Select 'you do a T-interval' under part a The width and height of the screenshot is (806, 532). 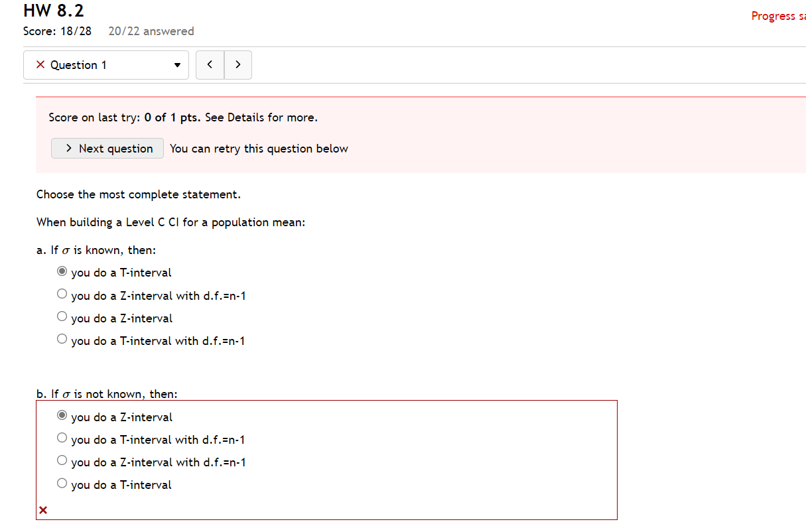pos(62,271)
